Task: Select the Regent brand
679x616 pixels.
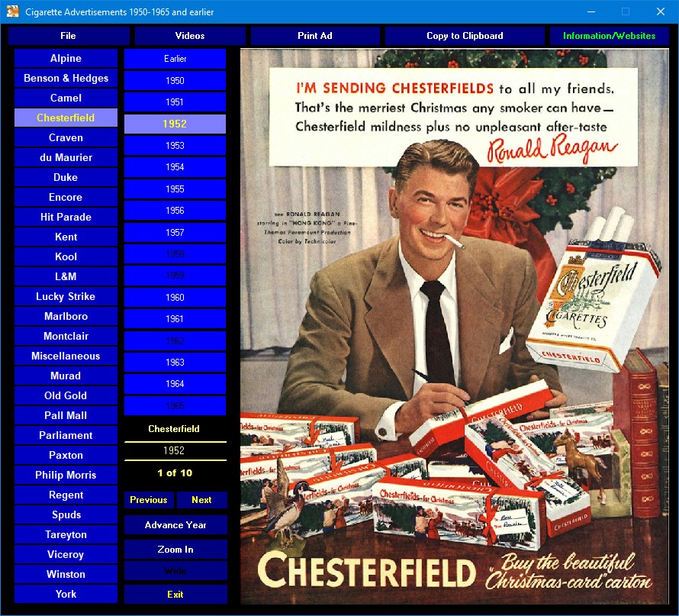Action: [x=66, y=495]
